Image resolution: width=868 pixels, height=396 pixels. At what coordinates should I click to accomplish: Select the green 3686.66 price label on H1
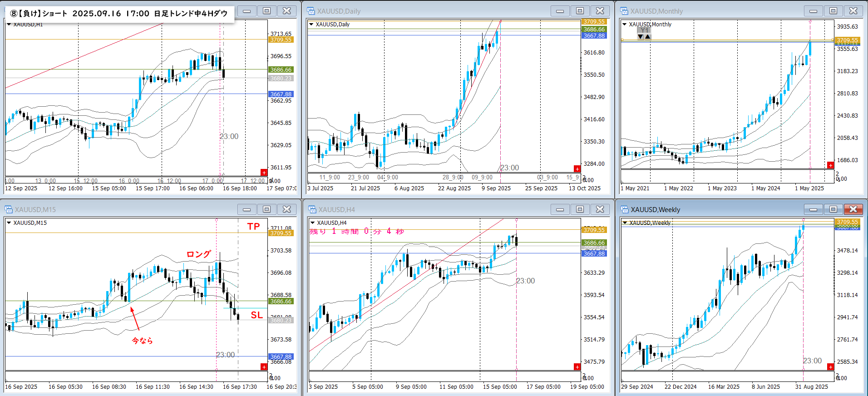281,70
